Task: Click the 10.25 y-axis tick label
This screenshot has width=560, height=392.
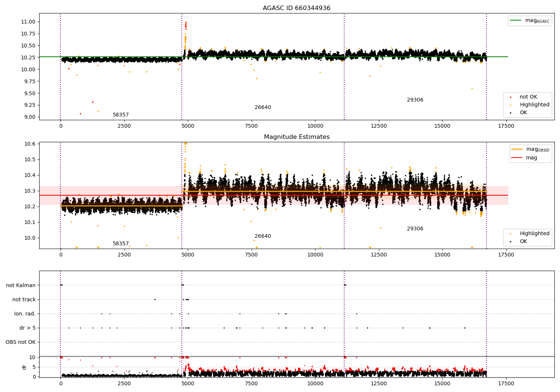Action: click(x=28, y=57)
